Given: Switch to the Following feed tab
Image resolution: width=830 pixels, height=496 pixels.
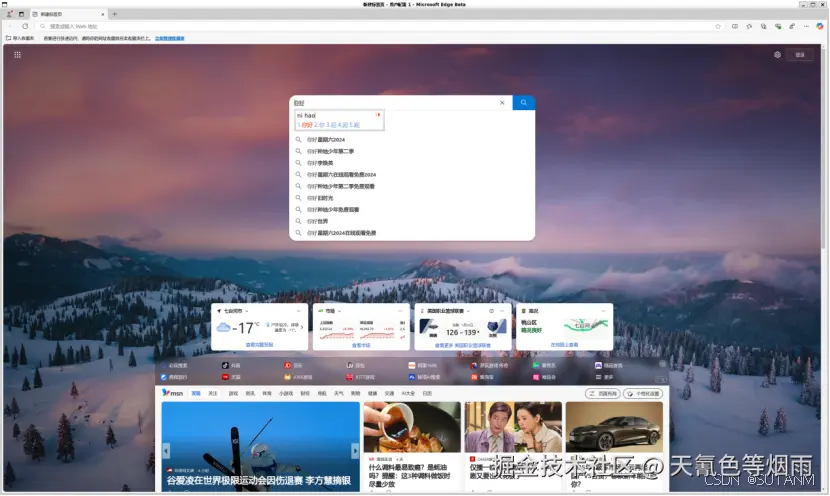Looking at the screenshot, I should coord(213,393).
